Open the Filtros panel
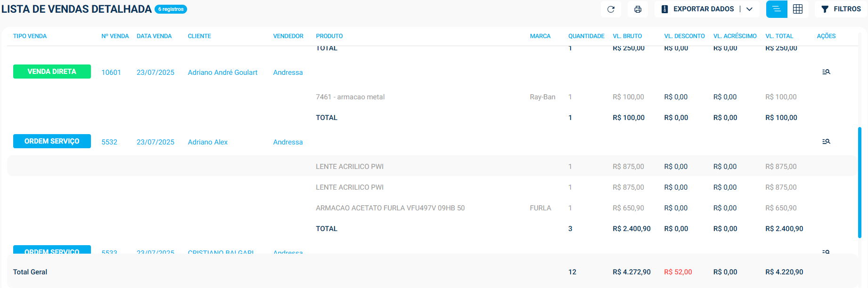 (x=841, y=9)
